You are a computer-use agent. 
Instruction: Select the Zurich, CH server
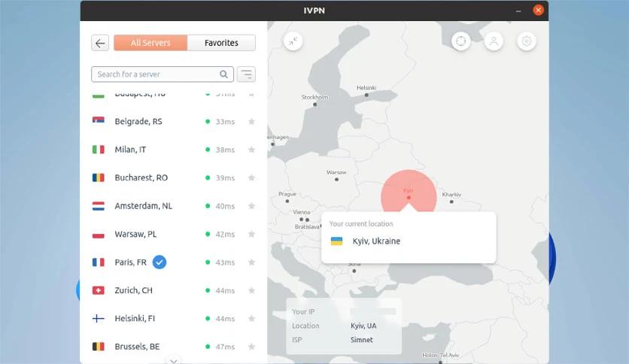(173, 290)
